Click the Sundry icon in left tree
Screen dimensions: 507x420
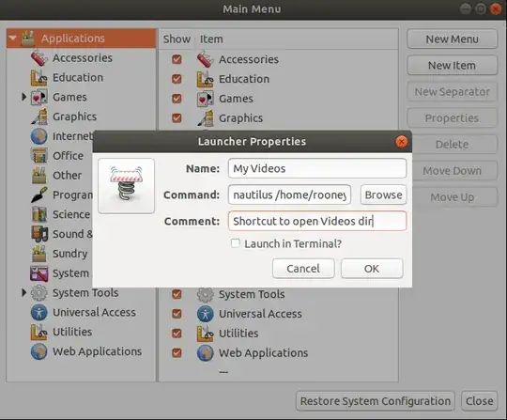pos(39,254)
